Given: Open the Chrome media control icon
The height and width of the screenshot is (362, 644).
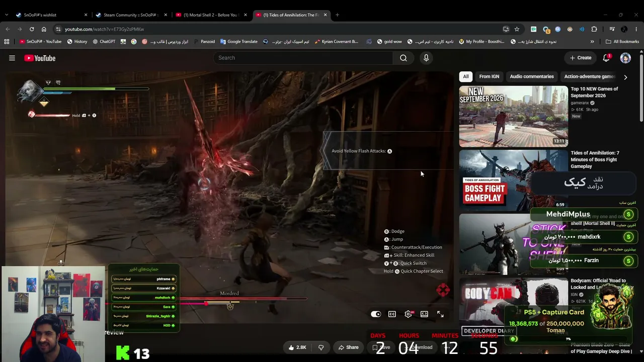Looking at the screenshot, I should 612,29.
